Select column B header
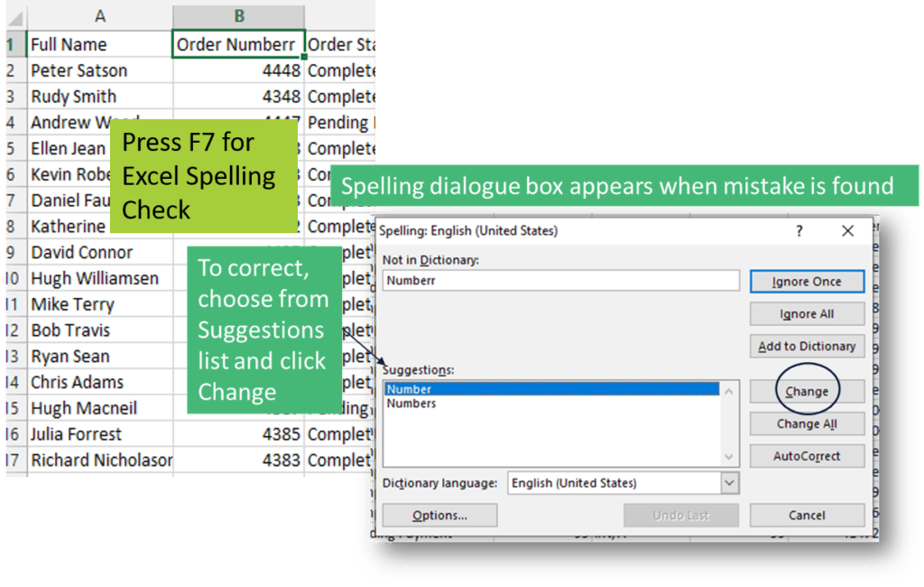Image resolution: width=924 pixels, height=587 pixels. [x=238, y=16]
